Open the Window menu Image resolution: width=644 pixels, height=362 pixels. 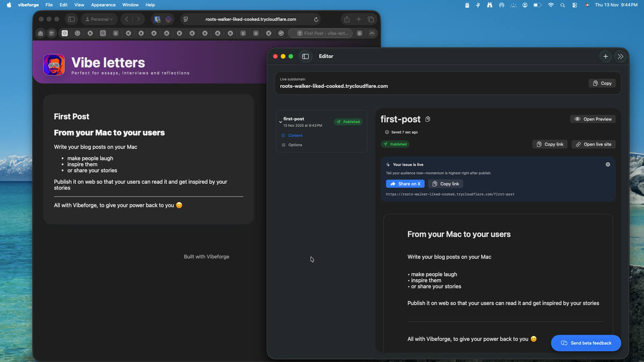coord(130,5)
